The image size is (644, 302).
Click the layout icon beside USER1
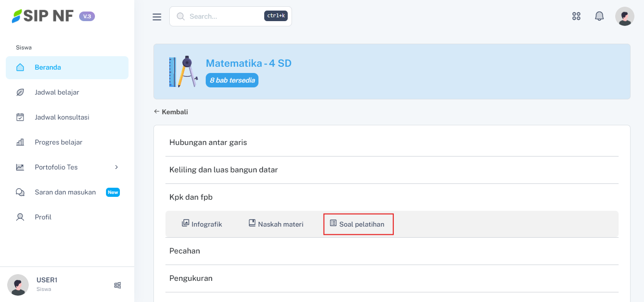(x=117, y=285)
